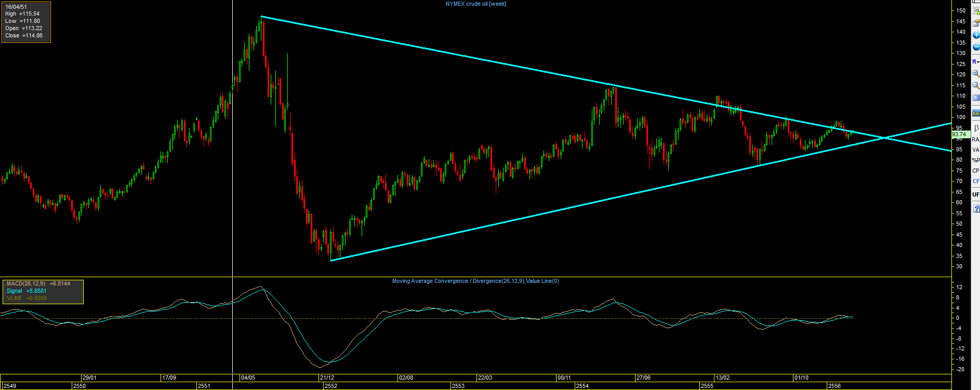The height and width of the screenshot is (390, 980).
Task: Click year 2553 on the year axis
Action: (458, 386)
